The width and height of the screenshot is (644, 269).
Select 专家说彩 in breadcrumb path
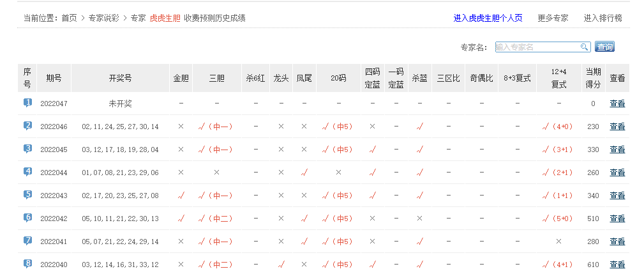[x=104, y=19]
